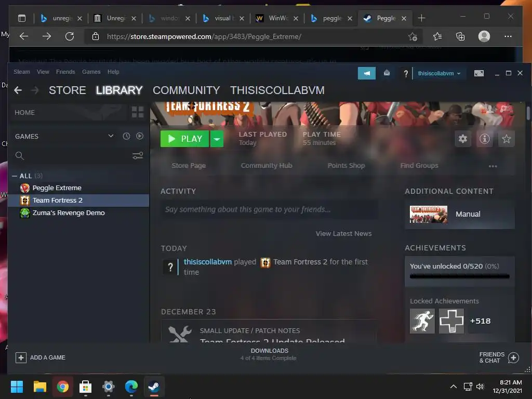Open game info icon for Team Fortress 2
Viewport: 532px width, 399px height.
tap(485, 139)
